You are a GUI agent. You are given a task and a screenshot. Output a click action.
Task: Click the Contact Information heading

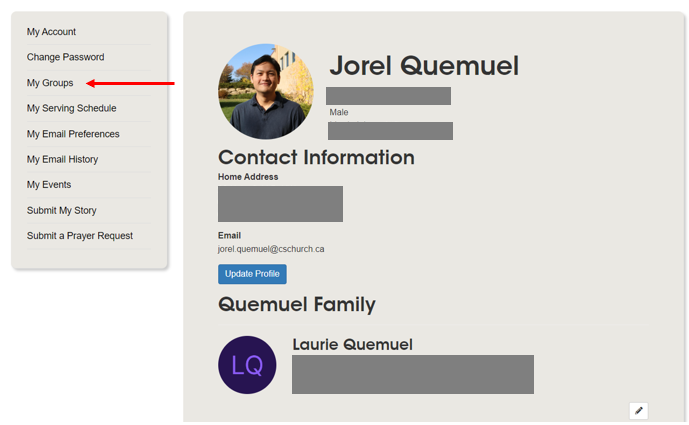point(316,157)
